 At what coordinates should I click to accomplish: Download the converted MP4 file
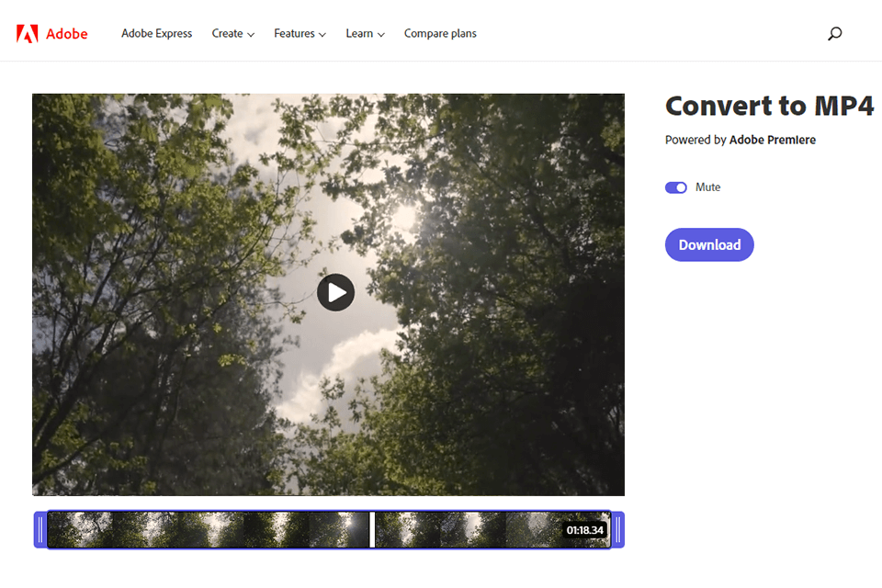pyautogui.click(x=708, y=244)
